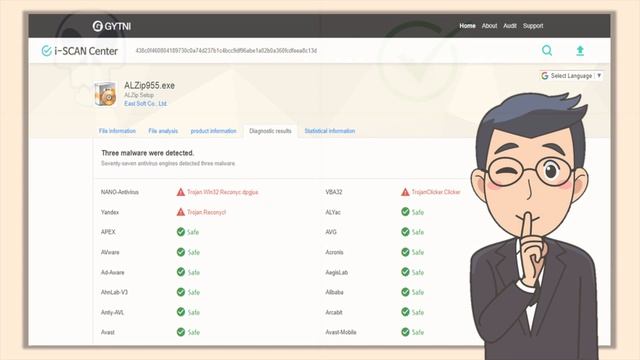Click the green check icon for Arcabit
The image size is (640, 360).
405,312
